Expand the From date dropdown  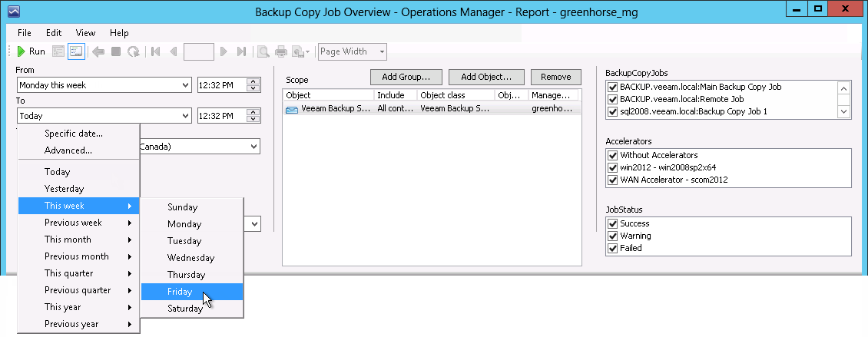(x=186, y=85)
